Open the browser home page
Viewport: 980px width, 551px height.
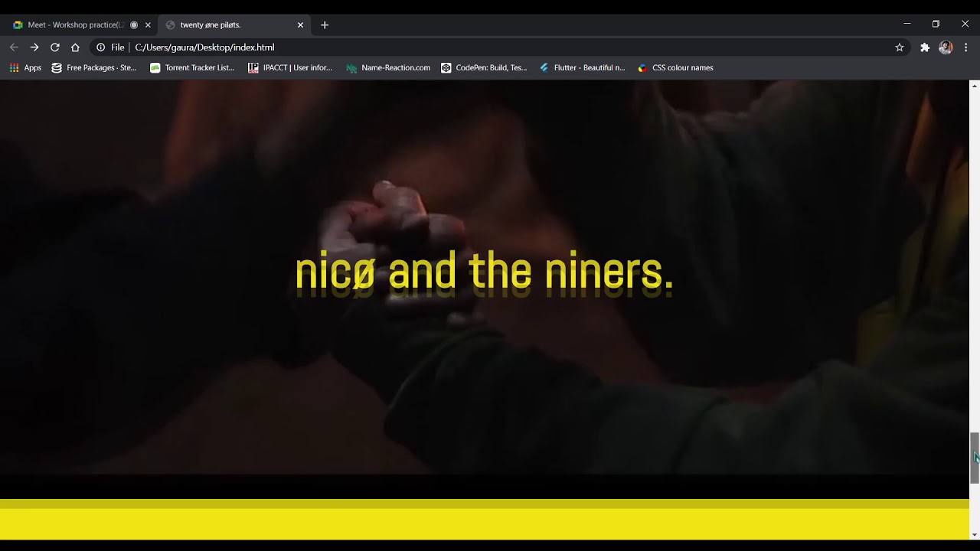pos(75,47)
